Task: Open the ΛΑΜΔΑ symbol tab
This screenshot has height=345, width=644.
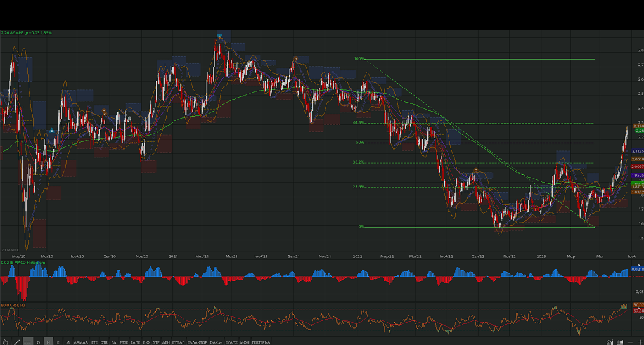Action: point(80,342)
